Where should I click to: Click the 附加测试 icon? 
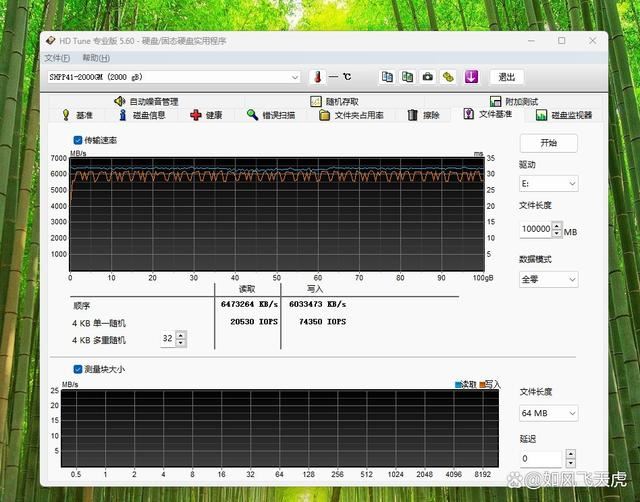(495, 101)
